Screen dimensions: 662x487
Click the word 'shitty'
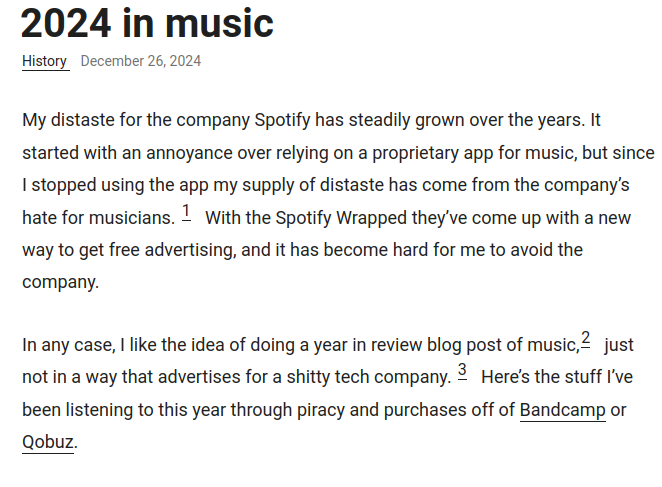click(308, 377)
